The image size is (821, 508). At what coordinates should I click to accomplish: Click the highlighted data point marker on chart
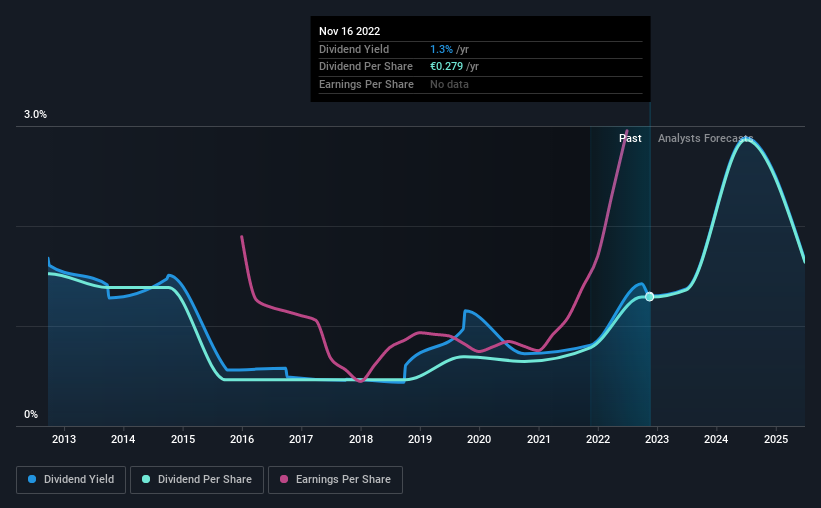tap(649, 297)
